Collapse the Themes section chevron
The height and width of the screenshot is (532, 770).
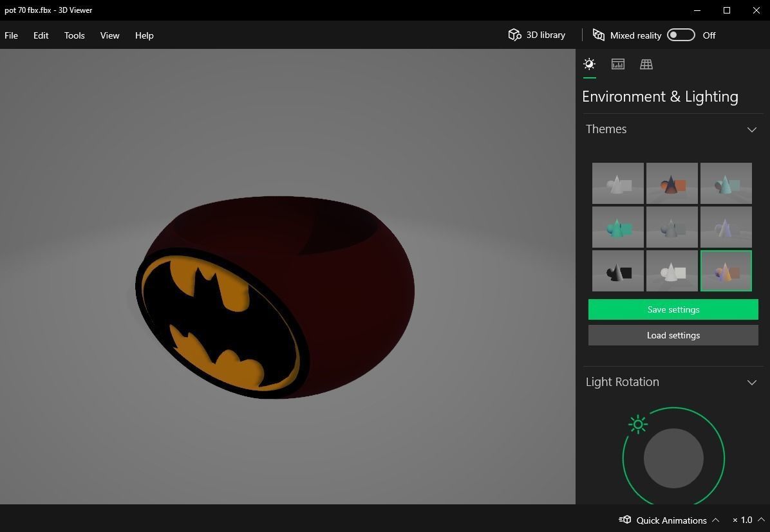tap(751, 129)
